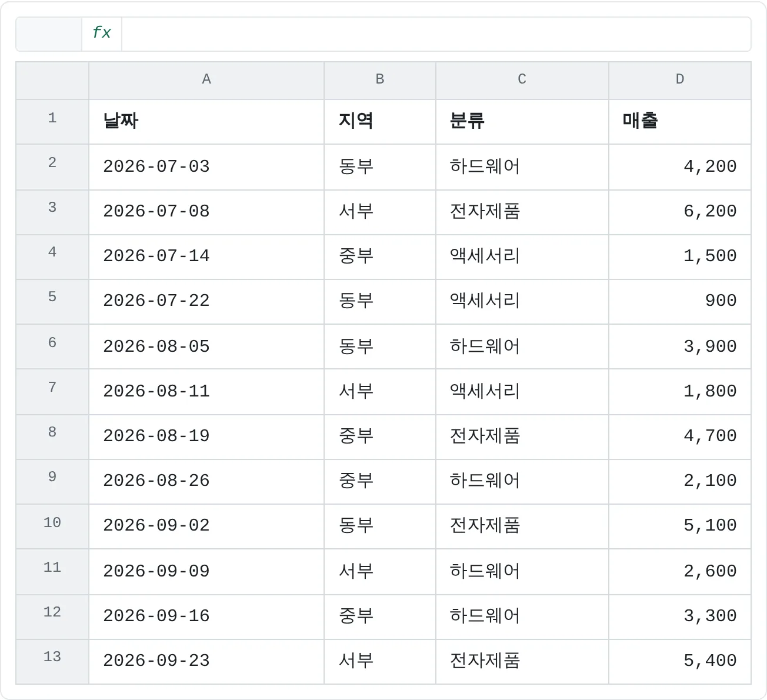The height and width of the screenshot is (700, 767).
Task: Select row 13 header
Action: tap(52, 662)
